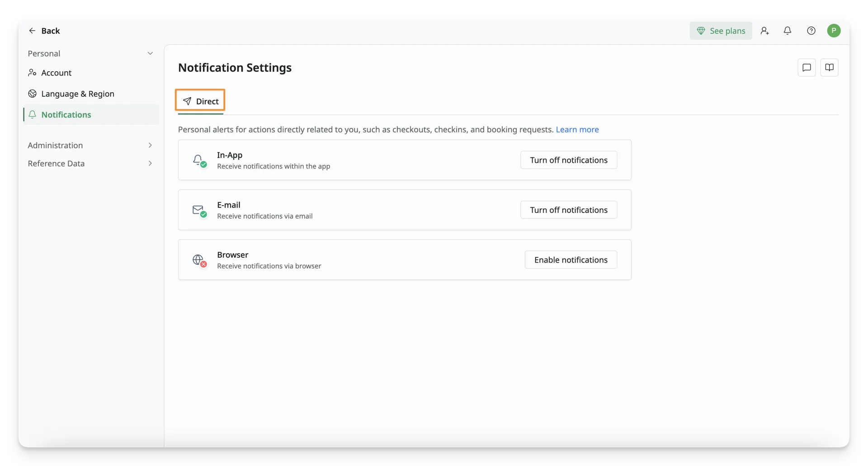Click the Language & Region globe icon
The width and height of the screenshot is (868, 466).
coord(32,94)
